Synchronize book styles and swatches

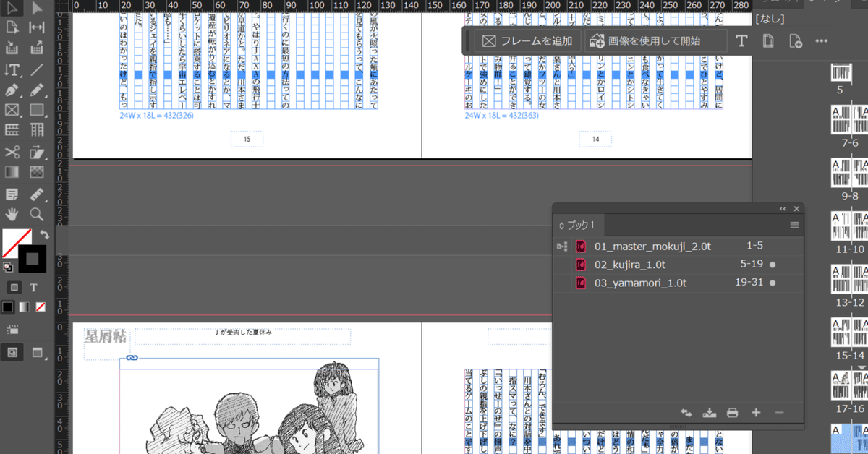click(x=686, y=413)
